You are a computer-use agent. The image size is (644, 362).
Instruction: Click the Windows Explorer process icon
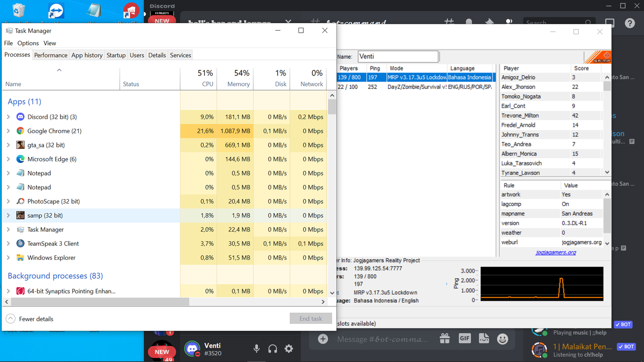coord(20,257)
